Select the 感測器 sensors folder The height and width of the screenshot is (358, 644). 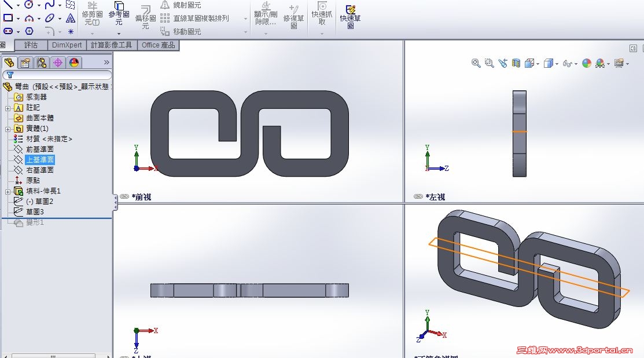31,97
